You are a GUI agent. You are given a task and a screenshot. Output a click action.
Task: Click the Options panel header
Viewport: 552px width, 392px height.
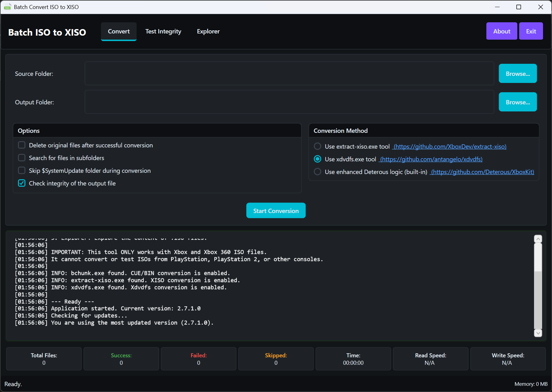pos(157,131)
